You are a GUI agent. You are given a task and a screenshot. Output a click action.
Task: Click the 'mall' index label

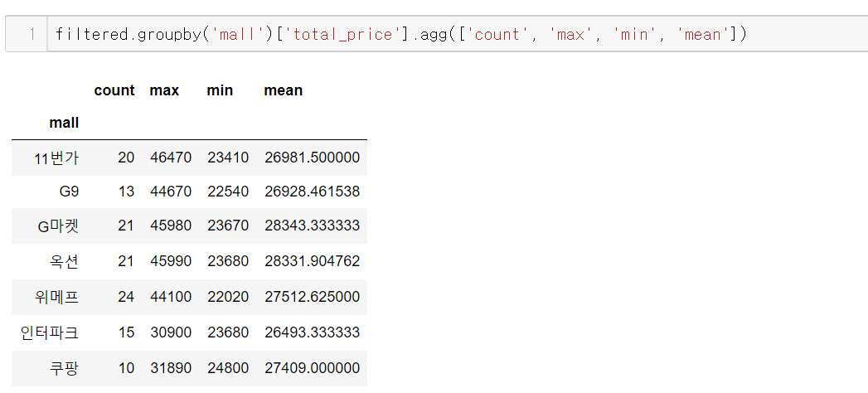point(64,123)
